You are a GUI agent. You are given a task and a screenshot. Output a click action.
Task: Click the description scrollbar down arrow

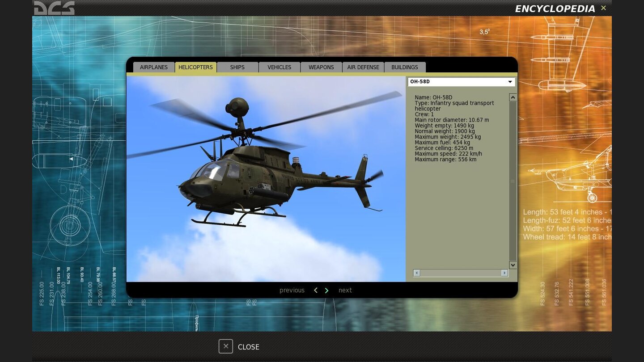[513, 265]
